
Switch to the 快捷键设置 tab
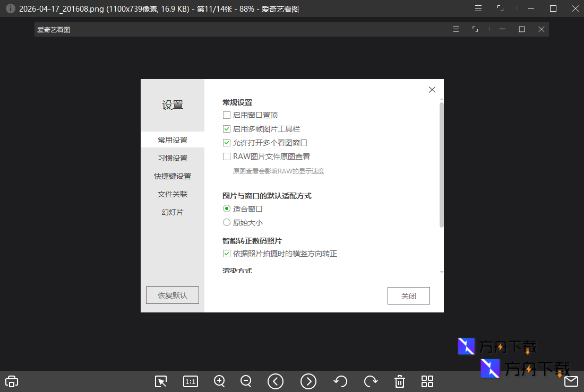click(x=173, y=176)
